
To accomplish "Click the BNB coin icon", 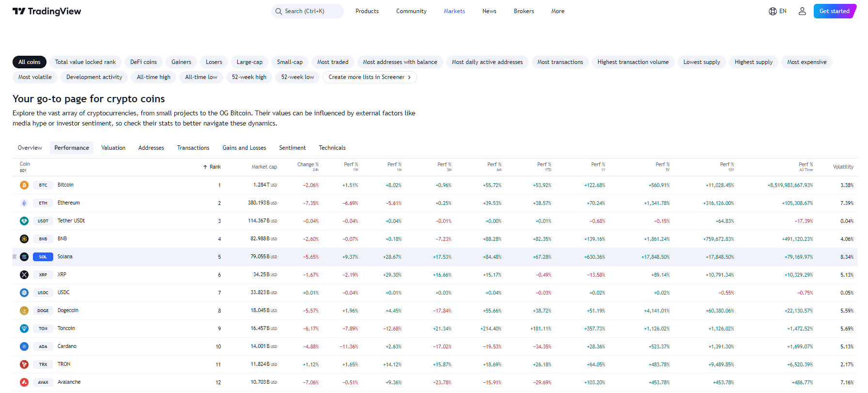I will tap(24, 239).
